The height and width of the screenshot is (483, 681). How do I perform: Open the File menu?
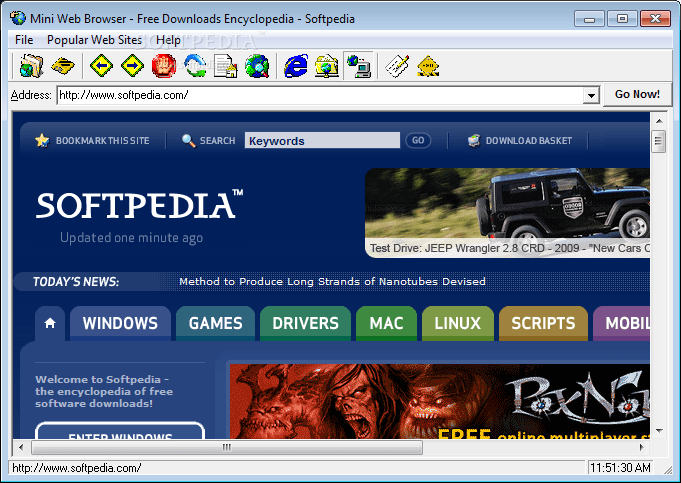[24, 40]
